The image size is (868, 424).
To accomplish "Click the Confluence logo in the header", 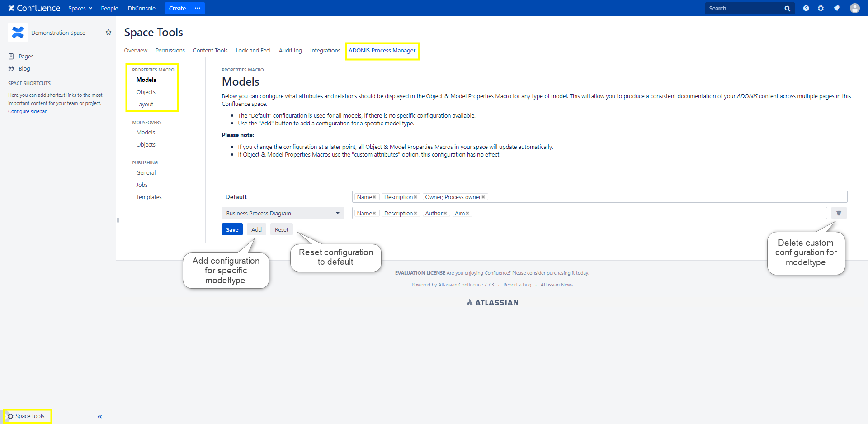I will click(34, 8).
